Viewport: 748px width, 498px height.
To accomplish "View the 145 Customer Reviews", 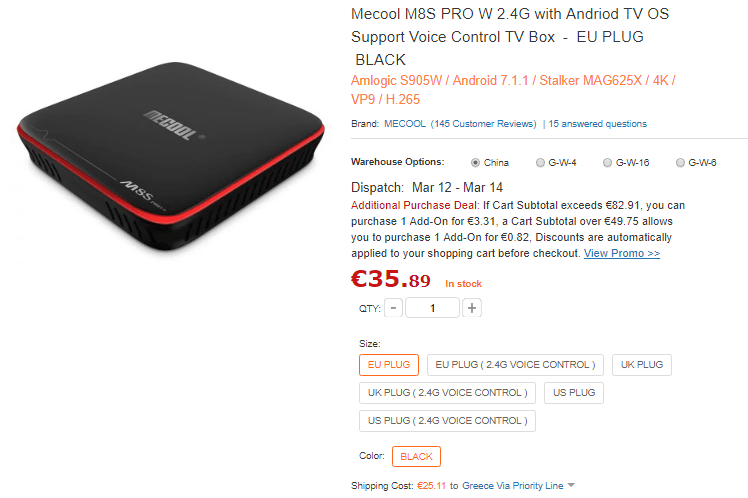I will 484,124.
